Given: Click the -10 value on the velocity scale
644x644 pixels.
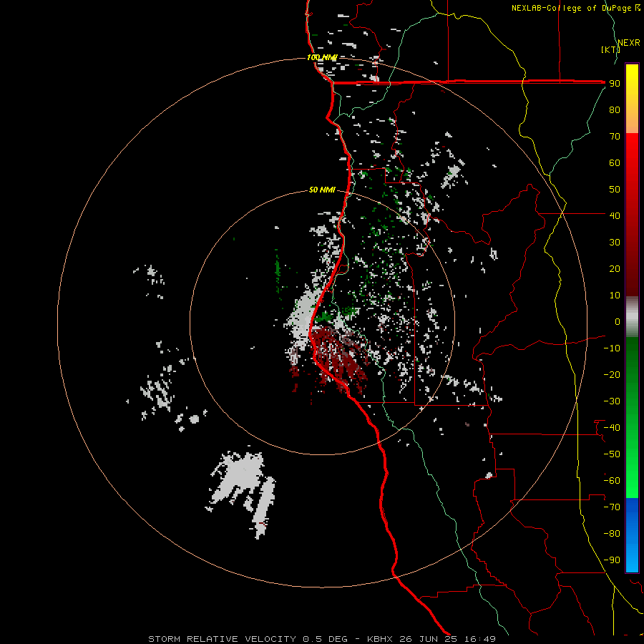Looking at the screenshot, I should [x=612, y=348].
